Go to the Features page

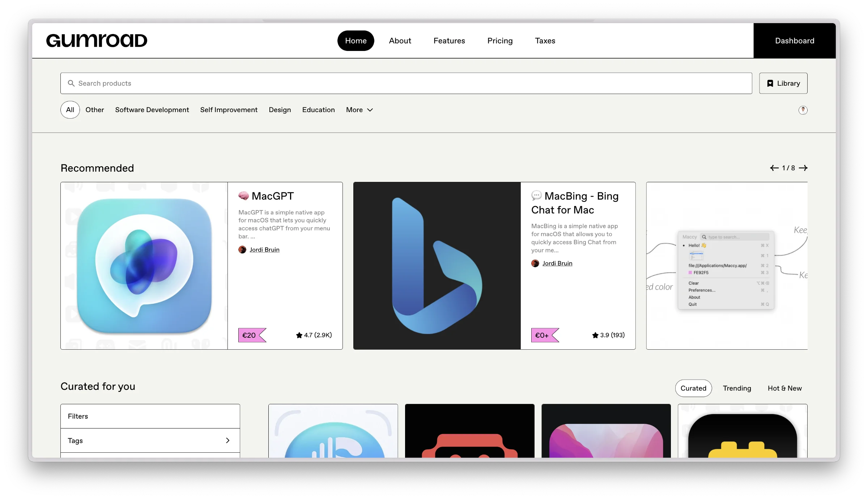[x=449, y=40]
